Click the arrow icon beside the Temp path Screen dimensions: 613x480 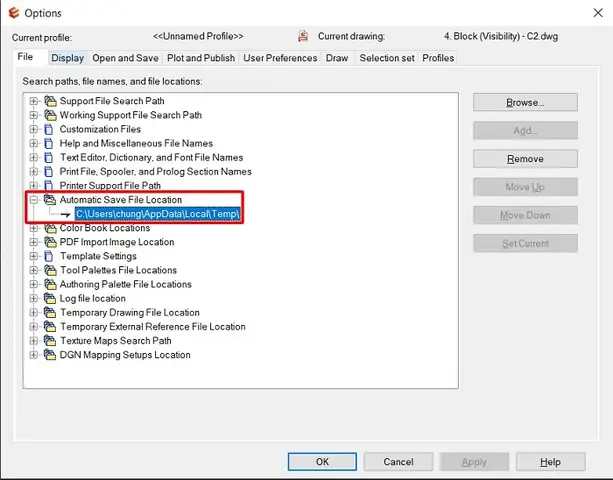click(x=65, y=214)
